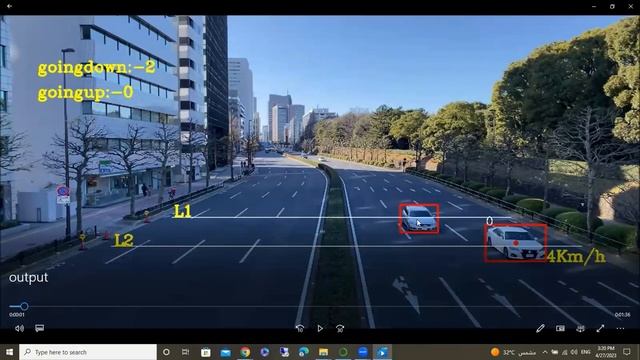640x360 pixels.
Task: Switch to mini view player
Action: [560, 328]
